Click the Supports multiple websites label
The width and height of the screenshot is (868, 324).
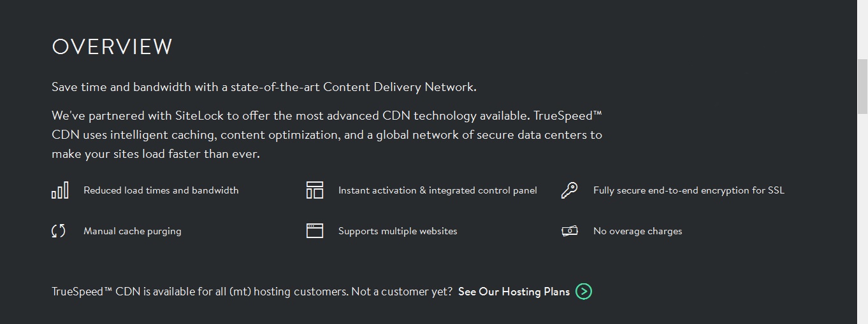398,231
